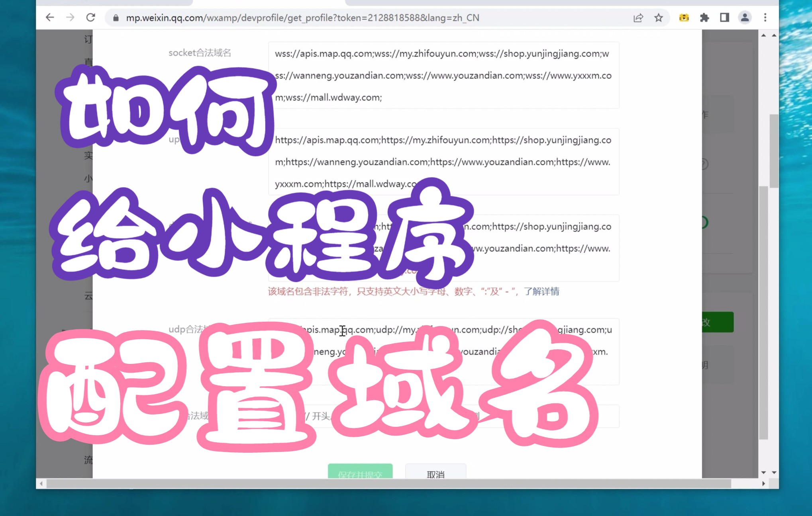This screenshot has width=812, height=516.
Task: Open the 了解详情 link
Action: 541,291
